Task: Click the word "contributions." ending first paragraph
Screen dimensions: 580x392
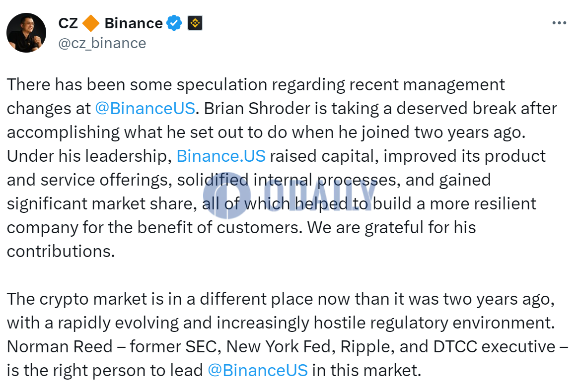Action: [x=61, y=251]
